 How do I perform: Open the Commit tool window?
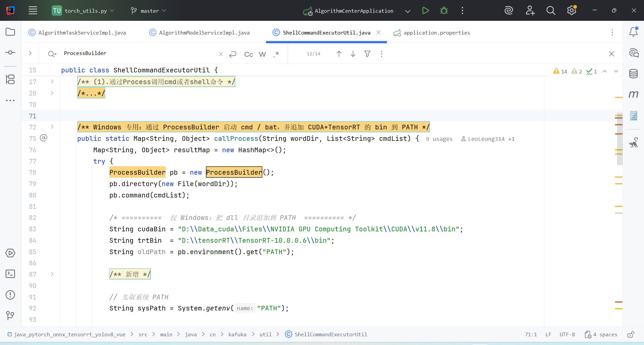point(10,53)
